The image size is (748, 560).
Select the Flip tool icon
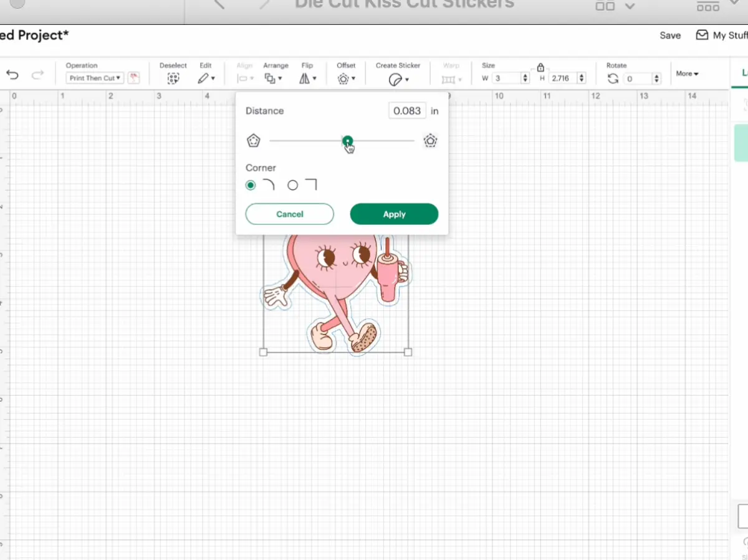coord(305,77)
